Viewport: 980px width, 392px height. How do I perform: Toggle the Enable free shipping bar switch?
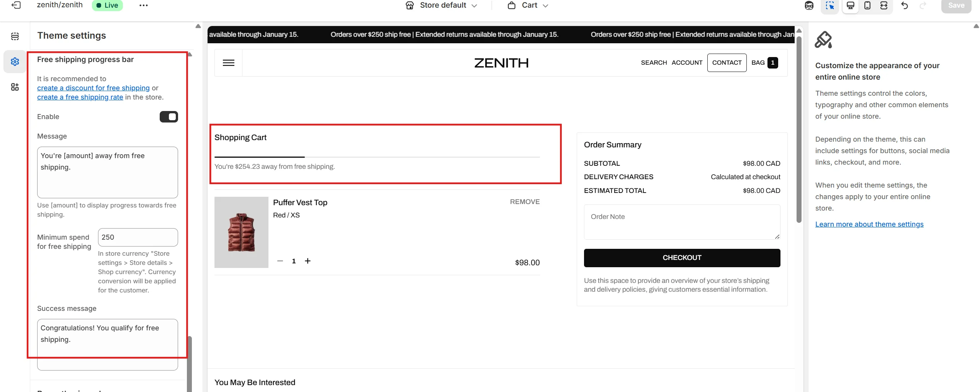(169, 117)
